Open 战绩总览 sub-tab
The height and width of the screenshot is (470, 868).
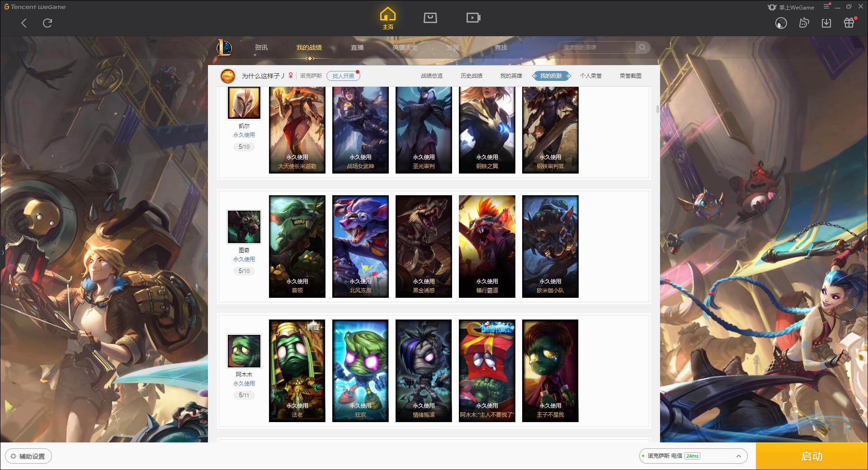click(432, 76)
